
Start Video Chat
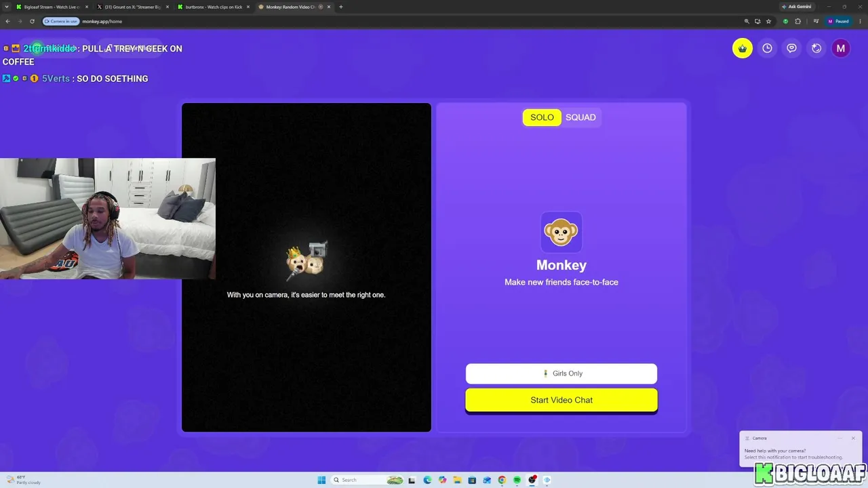click(x=561, y=400)
